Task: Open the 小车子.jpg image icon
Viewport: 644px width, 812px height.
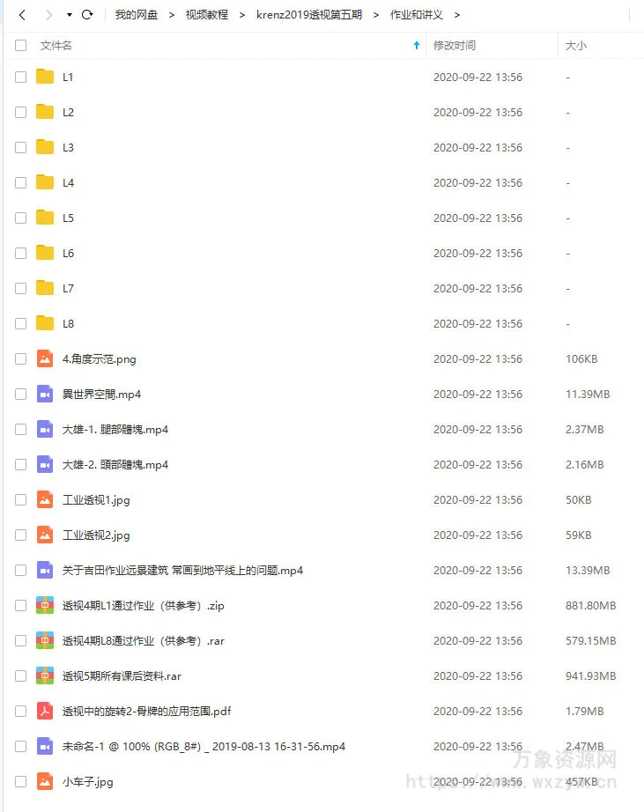Action: pos(45,781)
